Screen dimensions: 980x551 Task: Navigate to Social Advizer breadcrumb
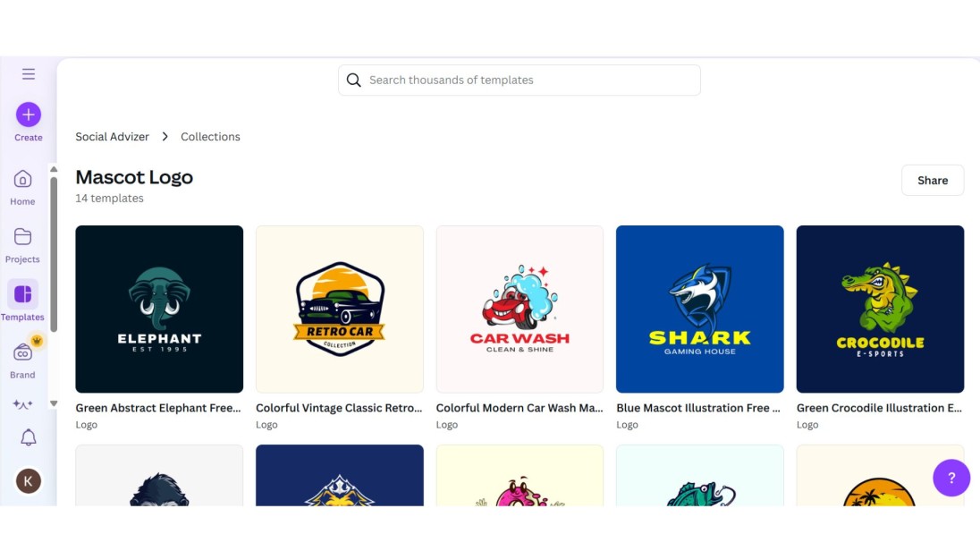point(113,136)
